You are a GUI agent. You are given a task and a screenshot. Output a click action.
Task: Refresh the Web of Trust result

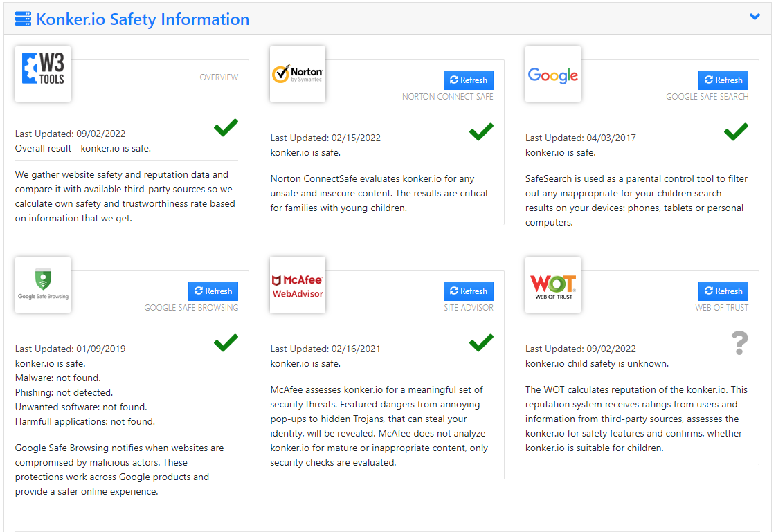723,291
